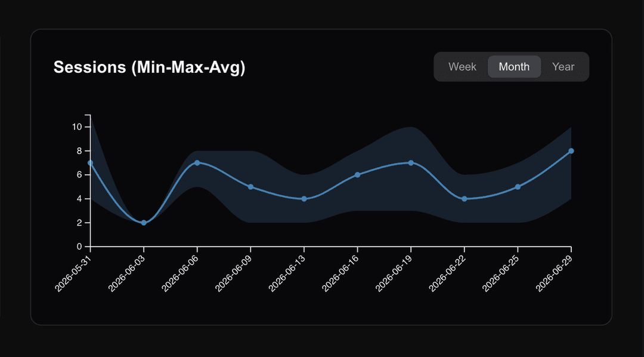Click the data point for 2026-06-13
Viewport: 644px width, 357px height.
[x=304, y=199]
